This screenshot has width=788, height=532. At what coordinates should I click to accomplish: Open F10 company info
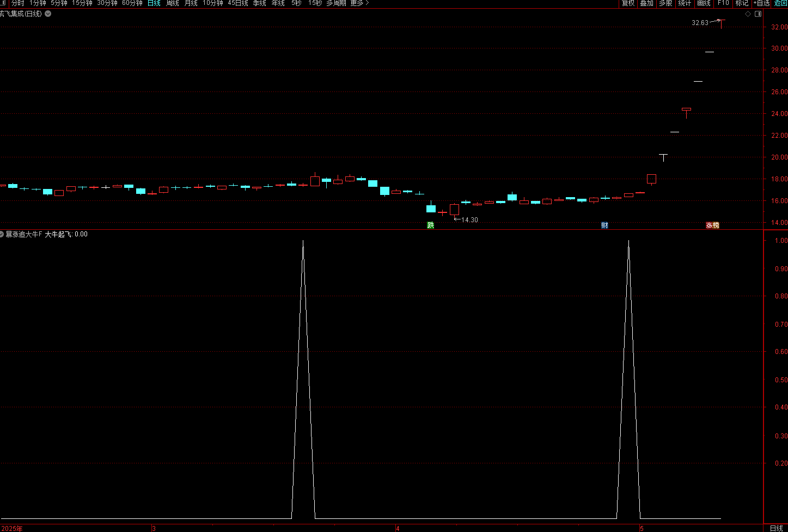pos(723,3)
